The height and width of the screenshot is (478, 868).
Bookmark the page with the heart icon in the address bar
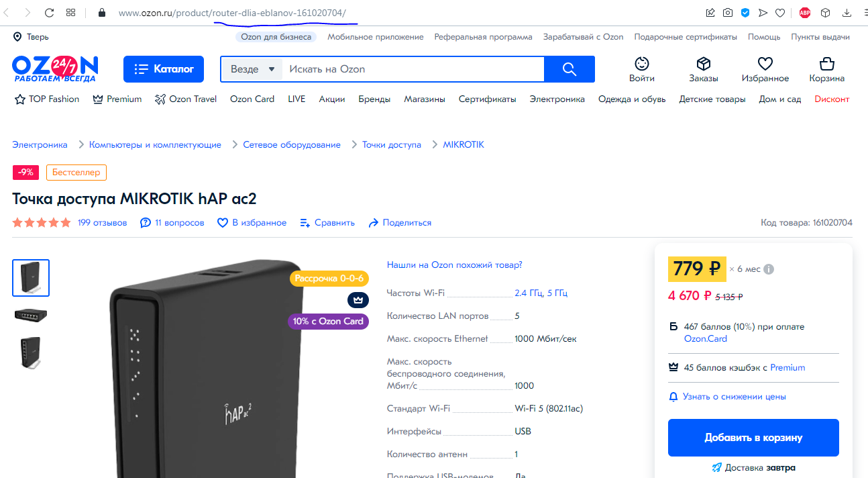point(780,13)
